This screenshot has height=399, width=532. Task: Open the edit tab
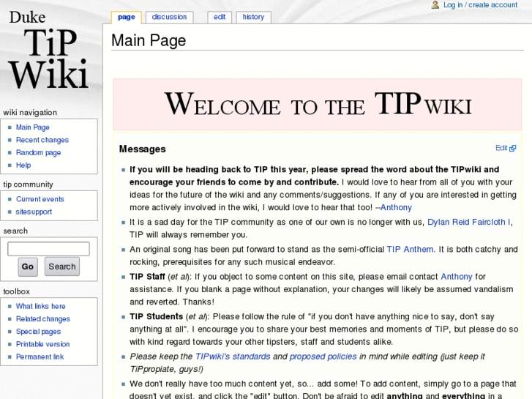(220, 17)
